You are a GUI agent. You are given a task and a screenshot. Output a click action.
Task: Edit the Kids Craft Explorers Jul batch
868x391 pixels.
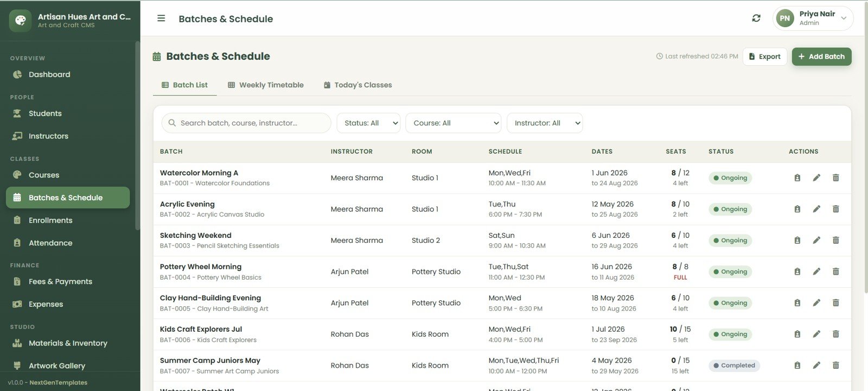click(816, 334)
